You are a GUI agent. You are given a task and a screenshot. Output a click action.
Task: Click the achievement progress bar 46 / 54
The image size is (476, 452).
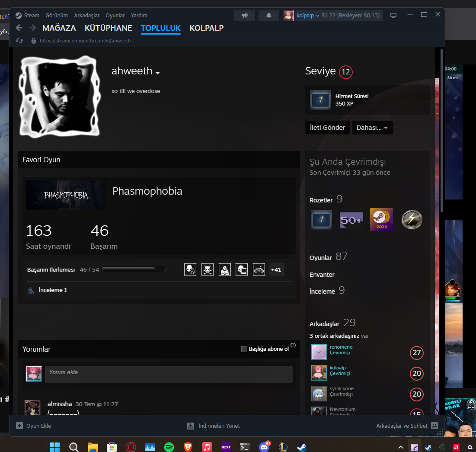(133, 269)
